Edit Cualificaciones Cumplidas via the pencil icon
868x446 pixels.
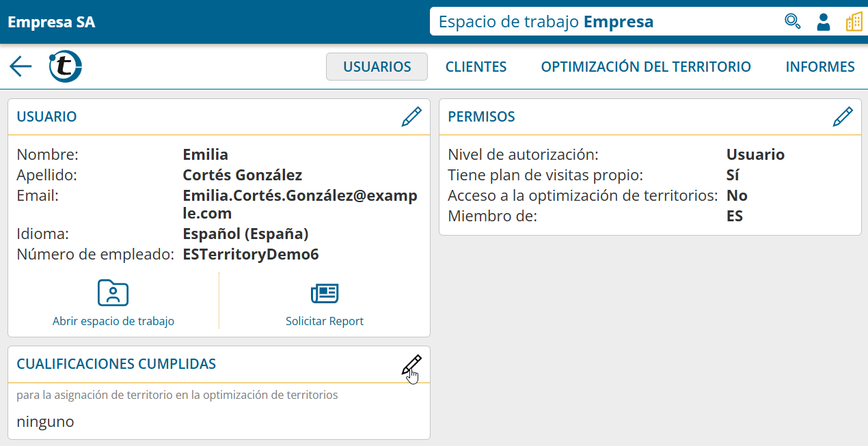click(411, 365)
